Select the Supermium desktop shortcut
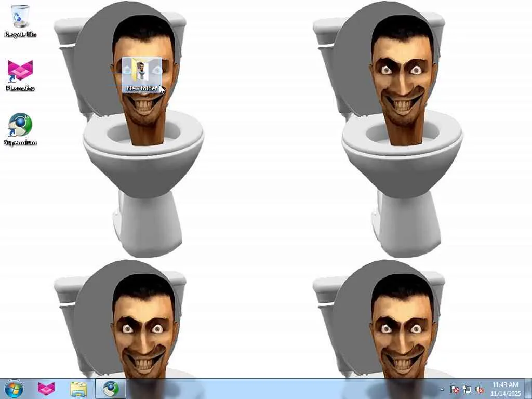The height and width of the screenshot is (399, 532). (x=20, y=129)
